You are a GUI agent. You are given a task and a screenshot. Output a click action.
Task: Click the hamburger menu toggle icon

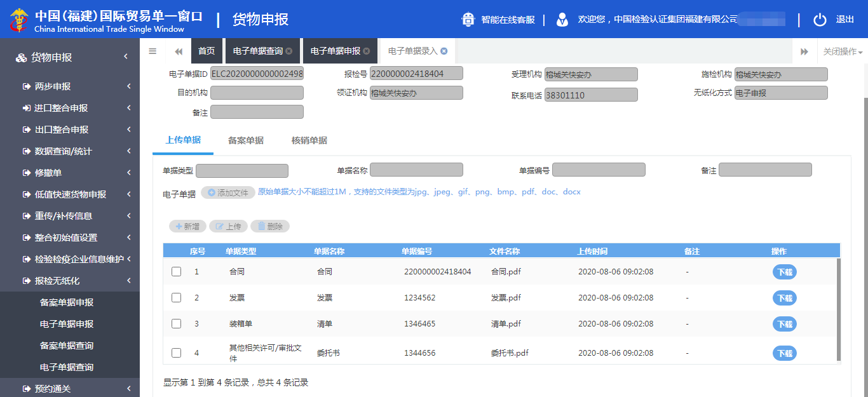153,51
